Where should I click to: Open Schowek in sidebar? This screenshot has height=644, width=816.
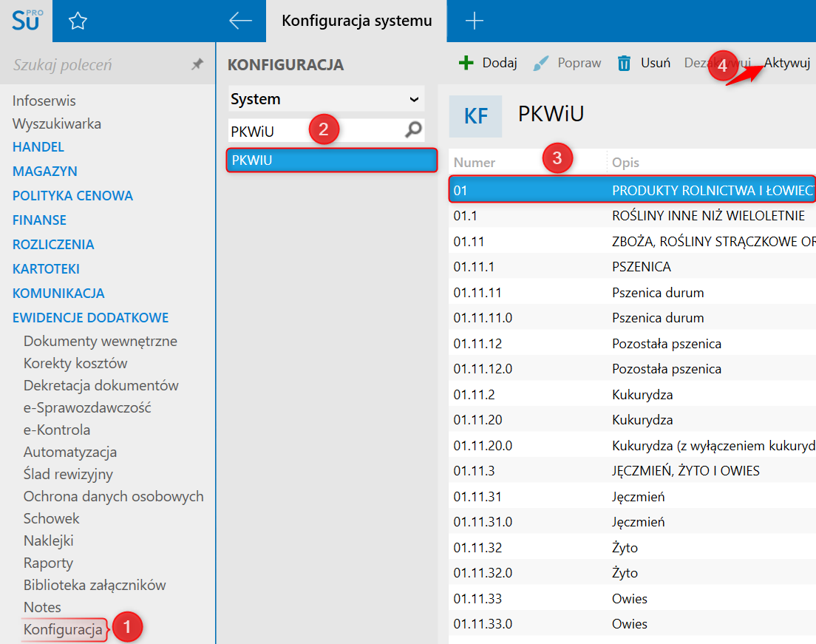point(52,518)
